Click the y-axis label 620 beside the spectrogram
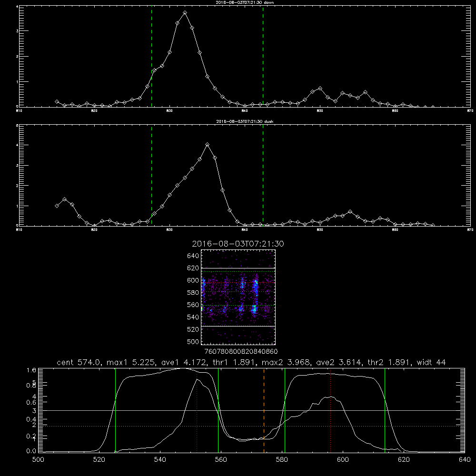476x476 pixels. (193, 268)
